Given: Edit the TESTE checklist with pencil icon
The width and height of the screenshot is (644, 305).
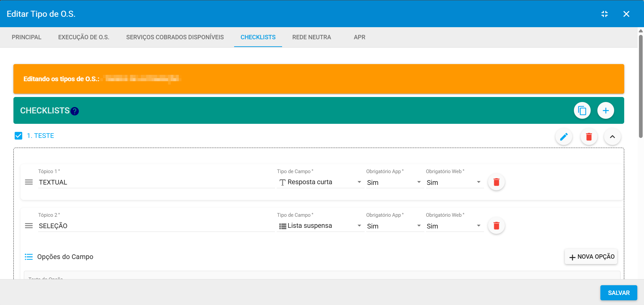Looking at the screenshot, I should (563, 137).
